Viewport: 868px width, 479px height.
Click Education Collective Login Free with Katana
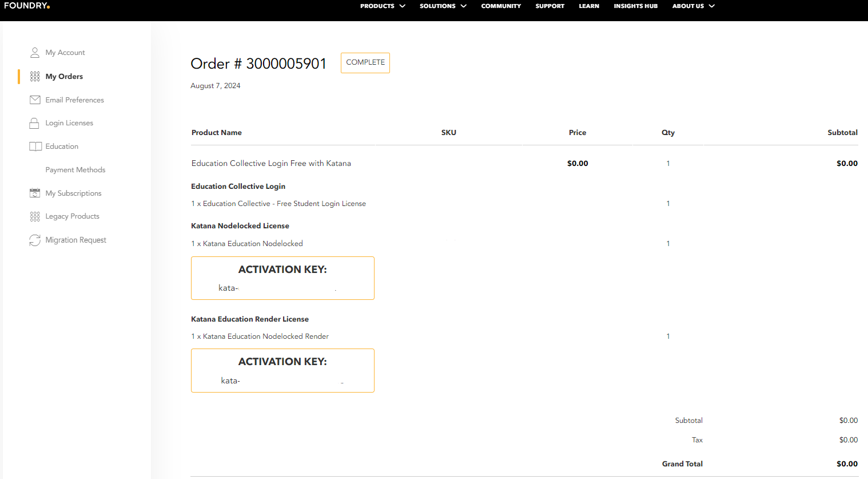click(x=271, y=164)
